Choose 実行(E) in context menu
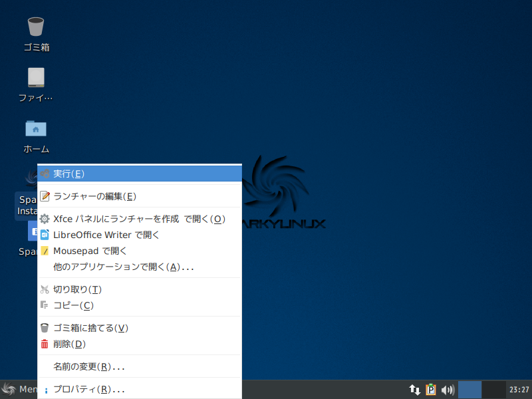This screenshot has height=399, width=532. 140,174
